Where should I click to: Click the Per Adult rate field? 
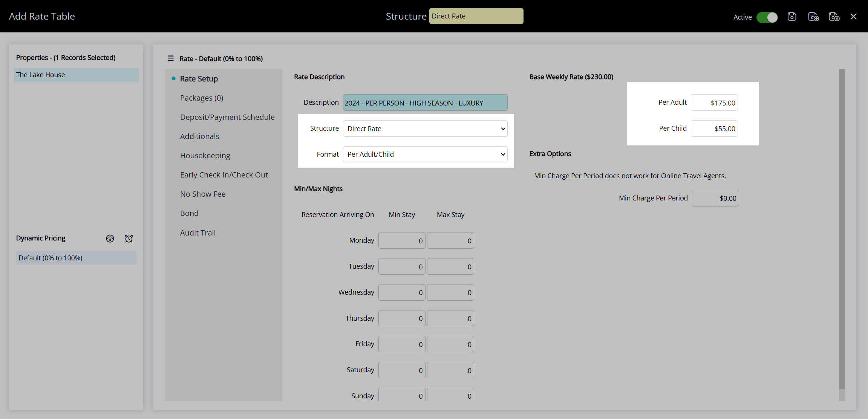point(714,102)
